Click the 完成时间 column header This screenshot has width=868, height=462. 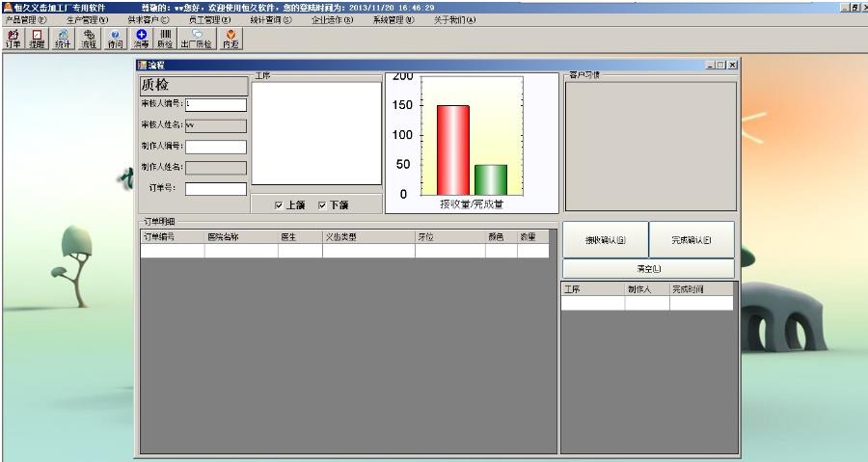tap(701, 288)
